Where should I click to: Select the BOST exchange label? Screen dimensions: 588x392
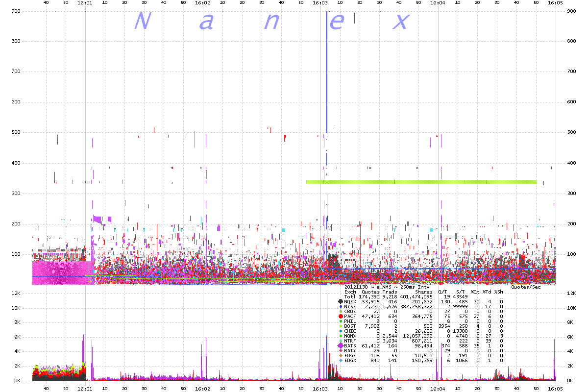tap(350, 326)
